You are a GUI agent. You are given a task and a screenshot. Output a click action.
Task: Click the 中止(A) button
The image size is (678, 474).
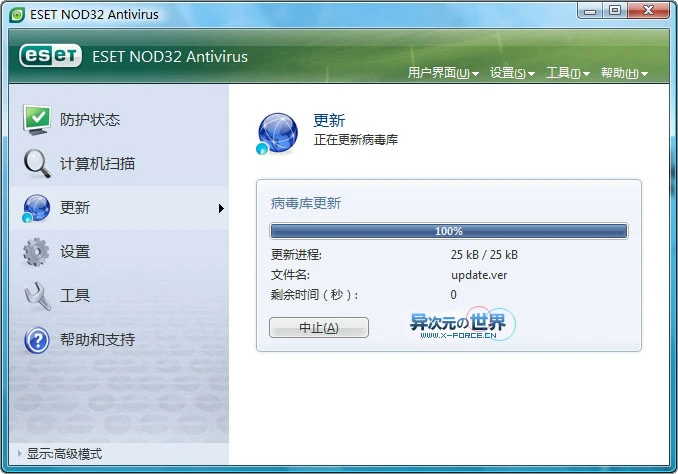(319, 327)
